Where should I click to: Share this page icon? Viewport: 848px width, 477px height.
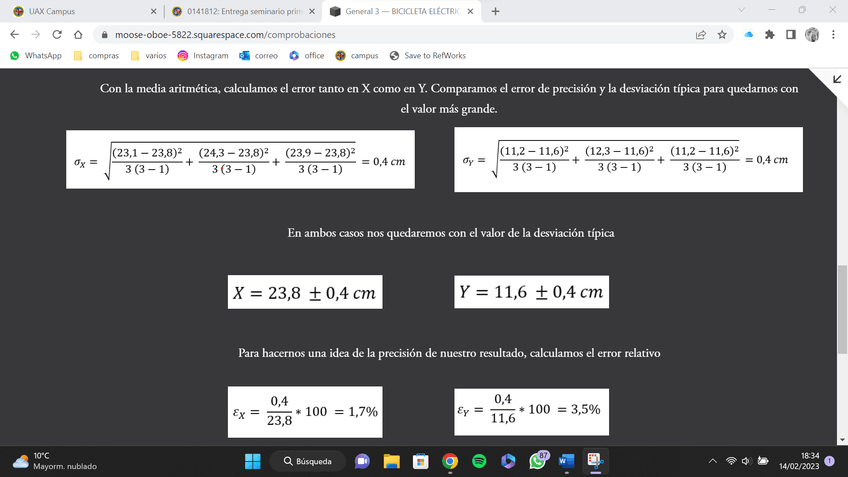click(701, 35)
